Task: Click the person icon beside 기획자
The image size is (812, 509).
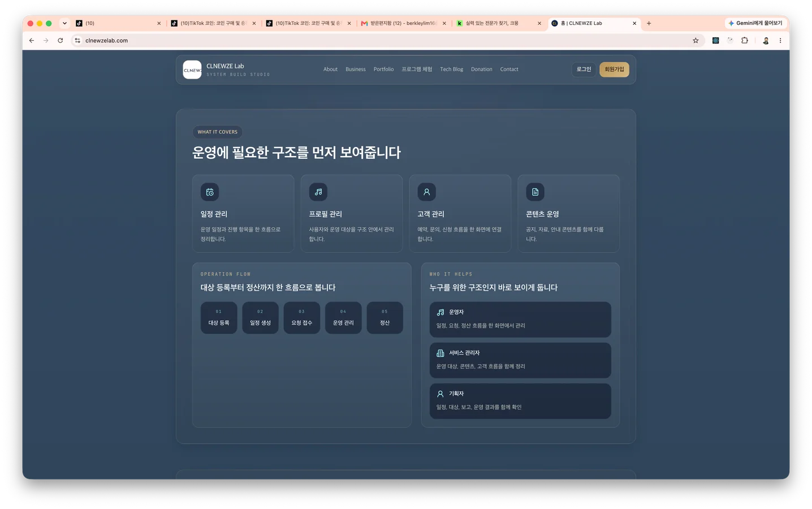Action: click(440, 394)
